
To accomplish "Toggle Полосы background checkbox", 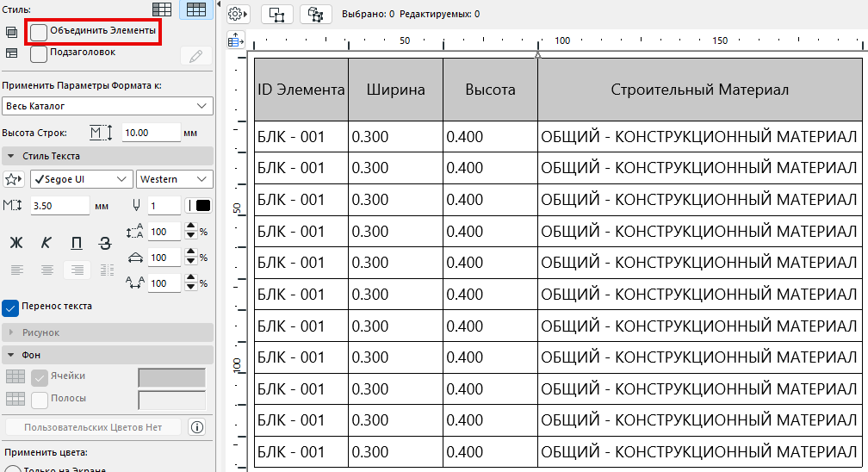I will pyautogui.click(x=40, y=400).
